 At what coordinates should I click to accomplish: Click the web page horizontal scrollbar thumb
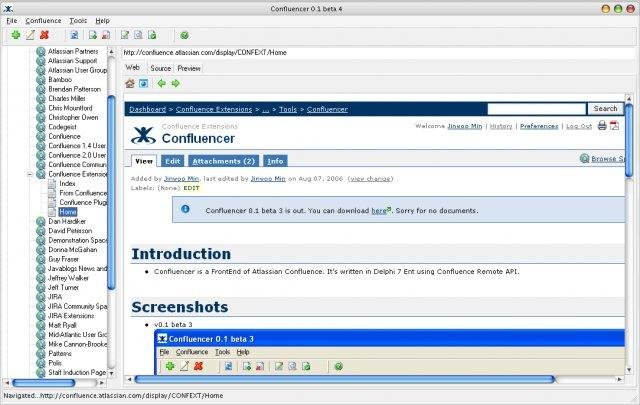[345, 379]
